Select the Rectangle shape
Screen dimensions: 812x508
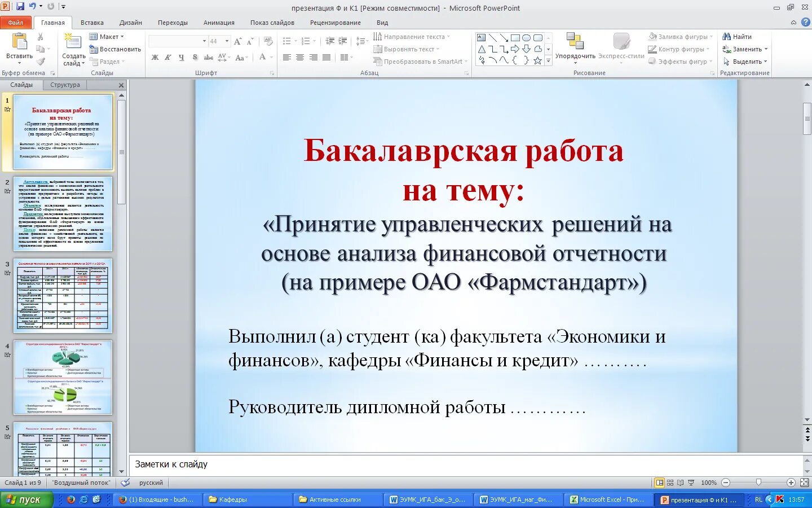(515, 38)
